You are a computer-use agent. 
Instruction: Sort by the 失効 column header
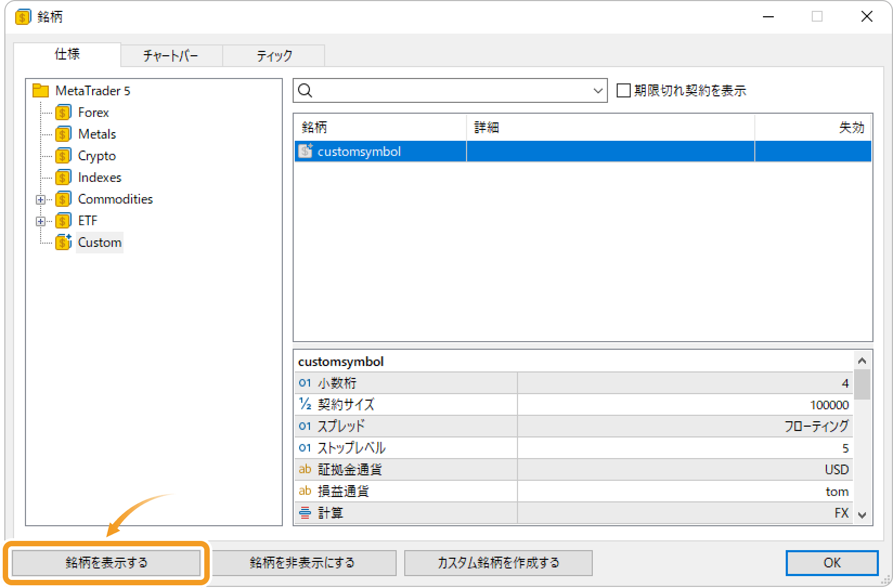coord(813,127)
